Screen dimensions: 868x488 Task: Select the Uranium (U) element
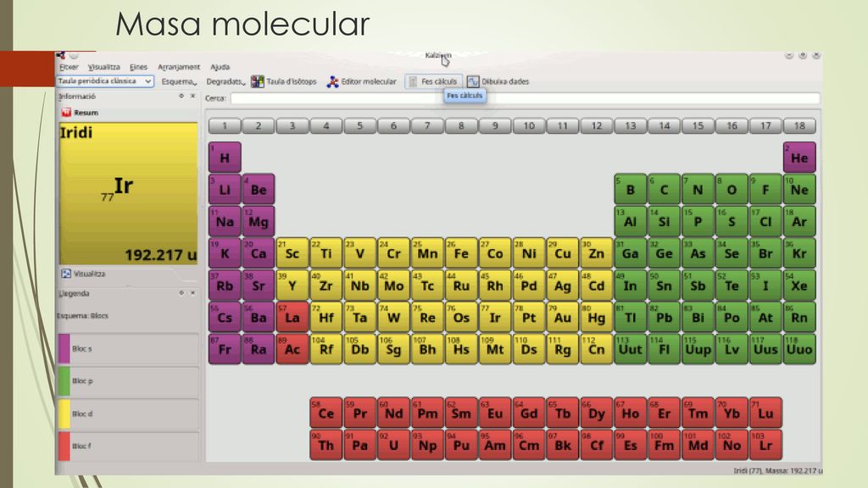pos(393,445)
